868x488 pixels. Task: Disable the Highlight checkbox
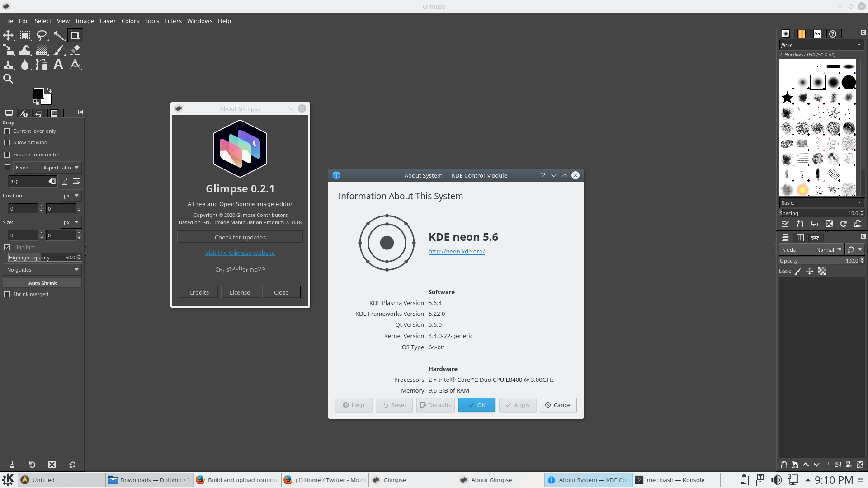pyautogui.click(x=7, y=247)
